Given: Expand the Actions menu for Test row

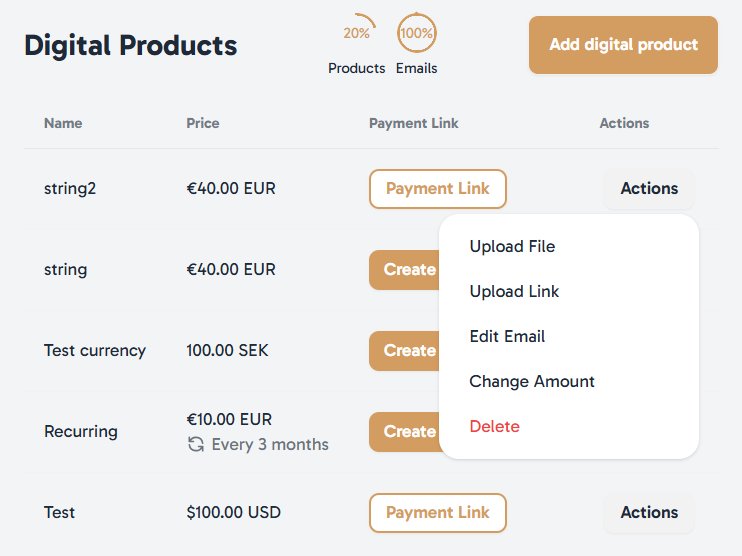Looking at the screenshot, I should click(x=649, y=513).
